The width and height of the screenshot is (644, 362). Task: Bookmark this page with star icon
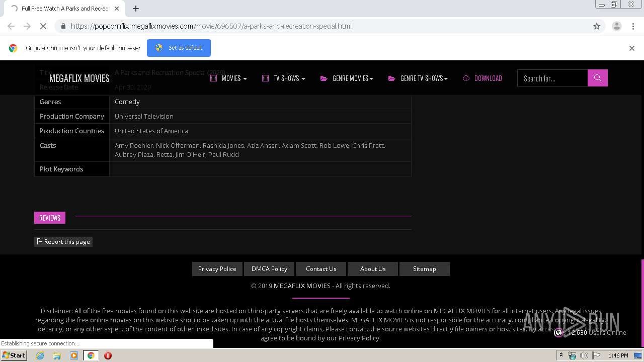coord(597,26)
